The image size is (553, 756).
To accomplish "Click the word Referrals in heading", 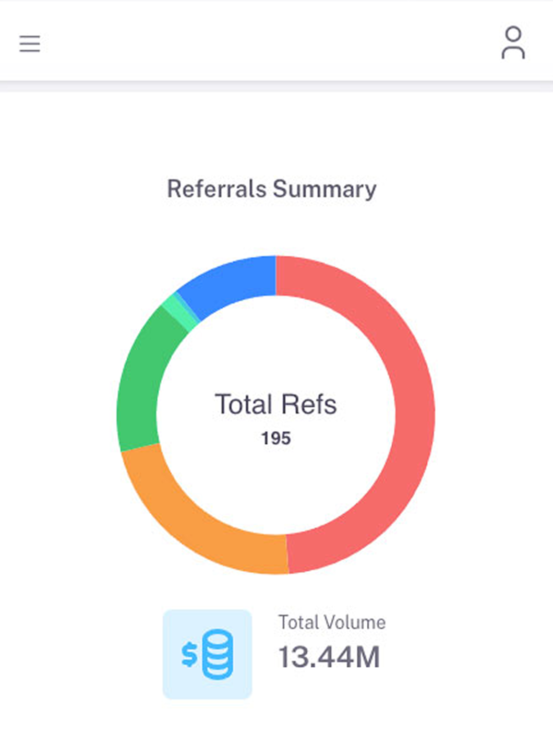I will pyautogui.click(x=217, y=189).
